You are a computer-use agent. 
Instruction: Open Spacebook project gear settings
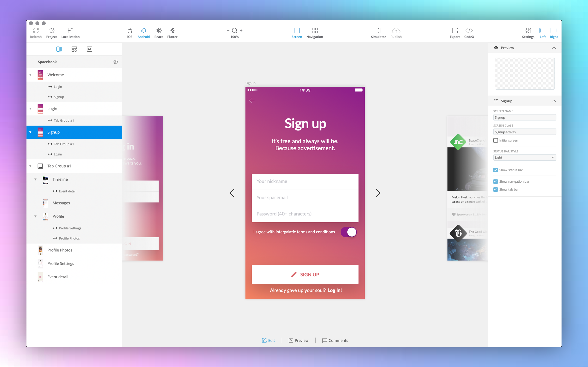point(116,62)
